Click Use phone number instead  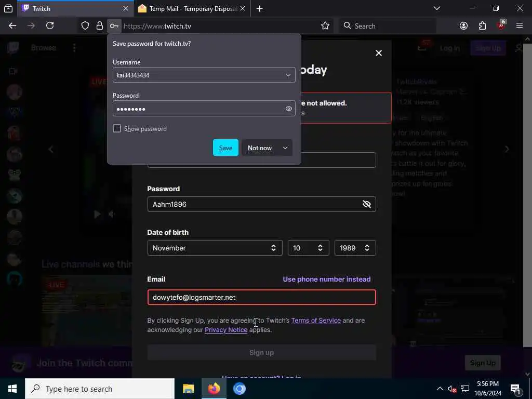coord(327,279)
